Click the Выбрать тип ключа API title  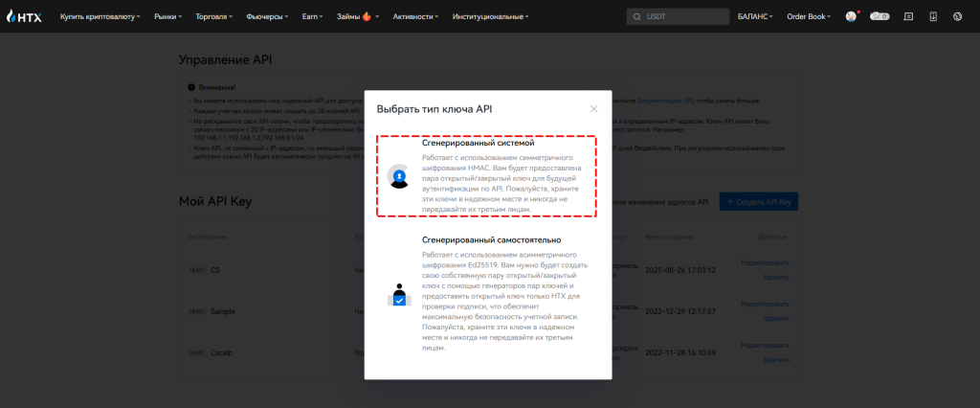click(434, 109)
